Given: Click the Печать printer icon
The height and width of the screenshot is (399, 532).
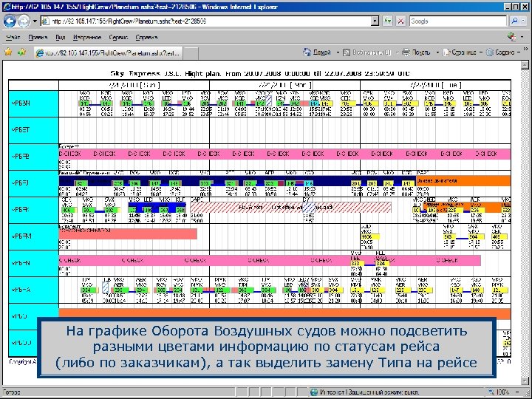Looking at the screenshot, I should (406, 52).
